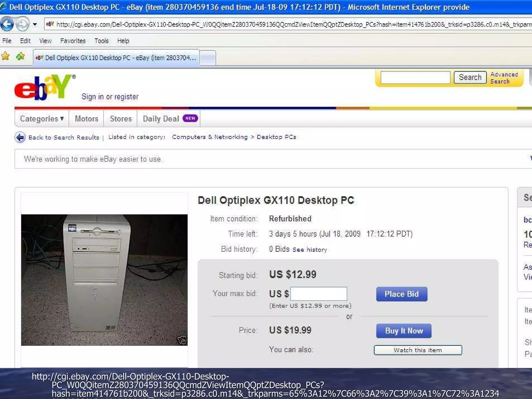This screenshot has width=532, height=399.
Task: Click the eBay favicon in the address bar
Action: [x=50, y=24]
